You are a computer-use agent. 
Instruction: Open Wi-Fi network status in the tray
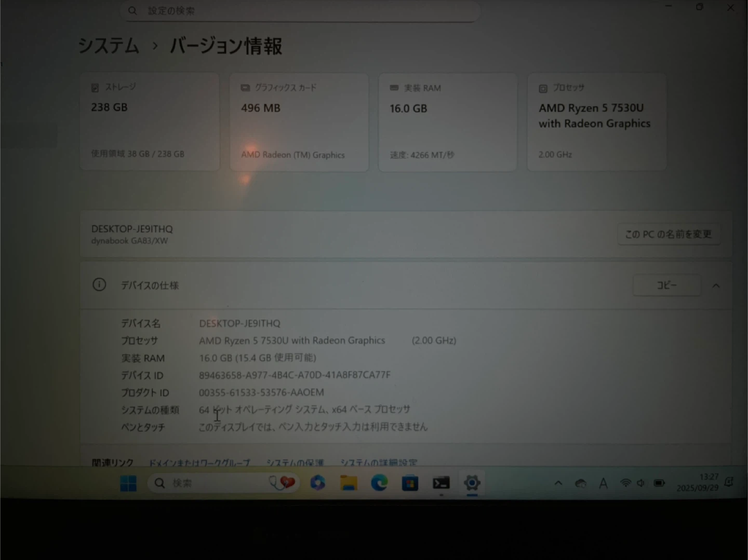(x=625, y=483)
